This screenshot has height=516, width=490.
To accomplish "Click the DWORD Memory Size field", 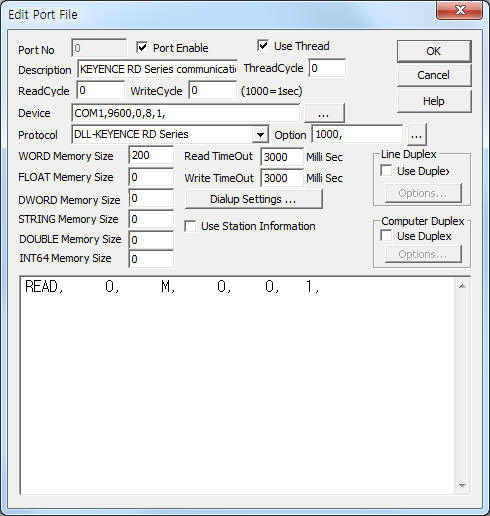I will (151, 199).
